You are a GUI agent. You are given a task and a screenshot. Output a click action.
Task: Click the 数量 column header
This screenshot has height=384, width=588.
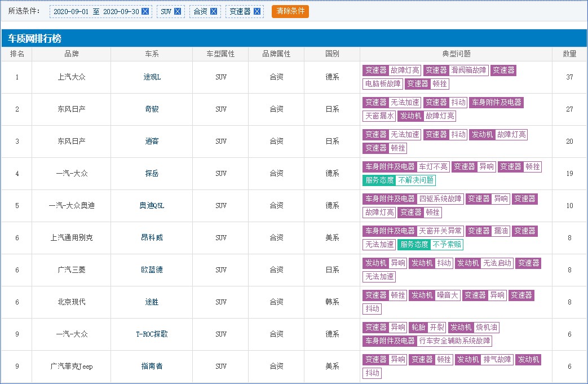(x=569, y=54)
